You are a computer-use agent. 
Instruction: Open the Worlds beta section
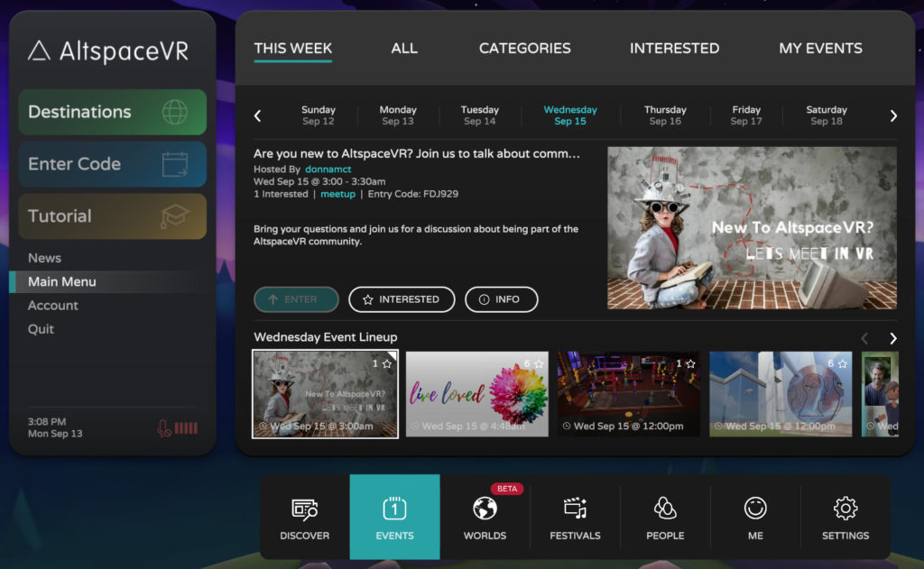click(x=485, y=518)
